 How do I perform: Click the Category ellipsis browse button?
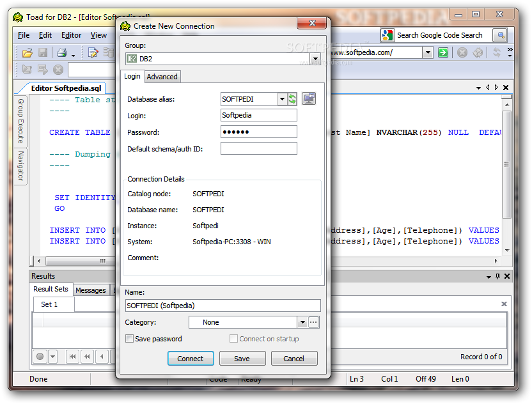tap(314, 322)
